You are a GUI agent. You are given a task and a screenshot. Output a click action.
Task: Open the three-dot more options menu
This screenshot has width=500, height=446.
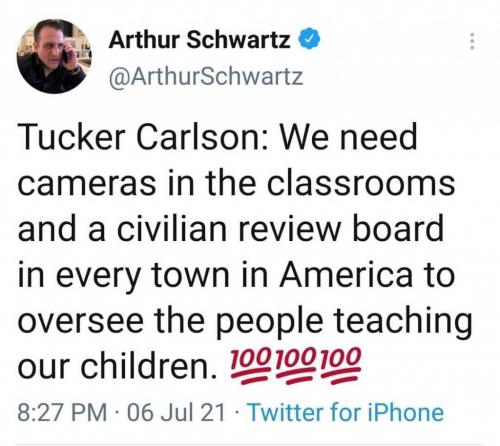tap(472, 41)
